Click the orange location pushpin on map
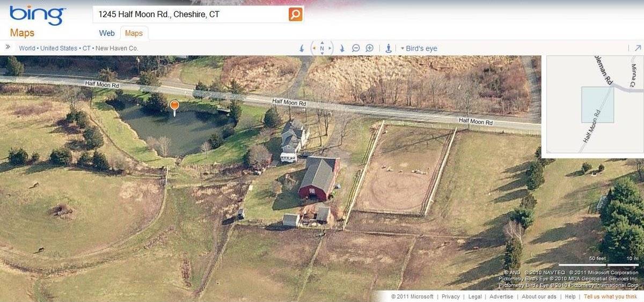 point(174,107)
